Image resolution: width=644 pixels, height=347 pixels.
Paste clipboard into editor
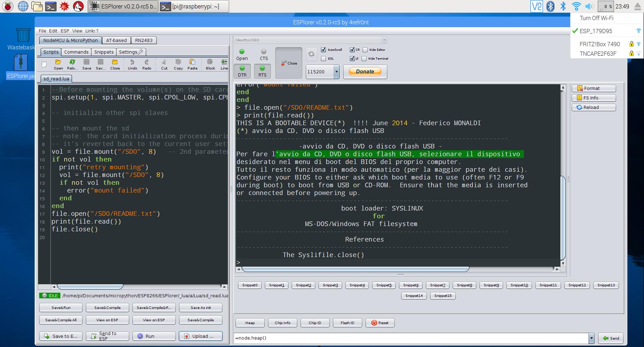tap(192, 64)
